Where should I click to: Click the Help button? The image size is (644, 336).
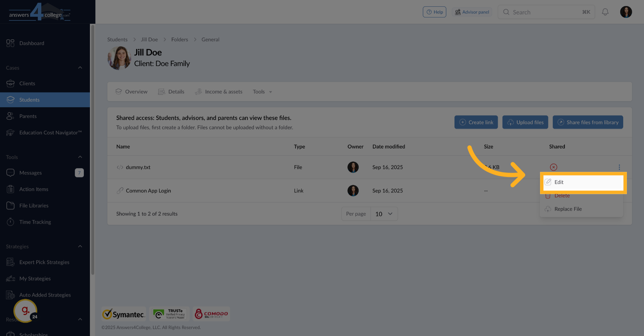coord(434,12)
